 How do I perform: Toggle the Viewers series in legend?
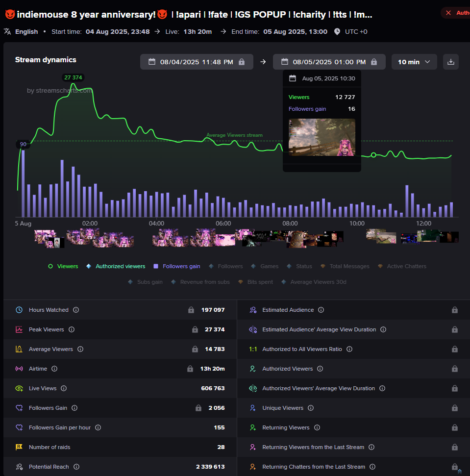pyautogui.click(x=63, y=266)
